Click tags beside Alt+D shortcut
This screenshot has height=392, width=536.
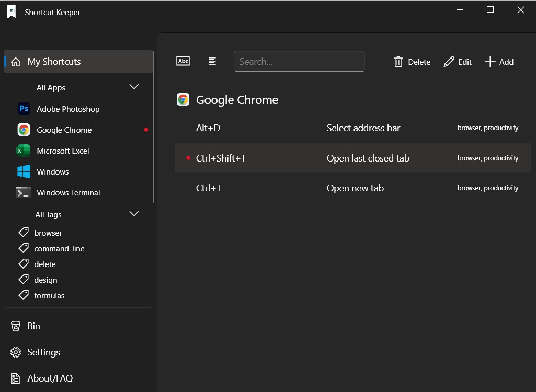(x=488, y=128)
